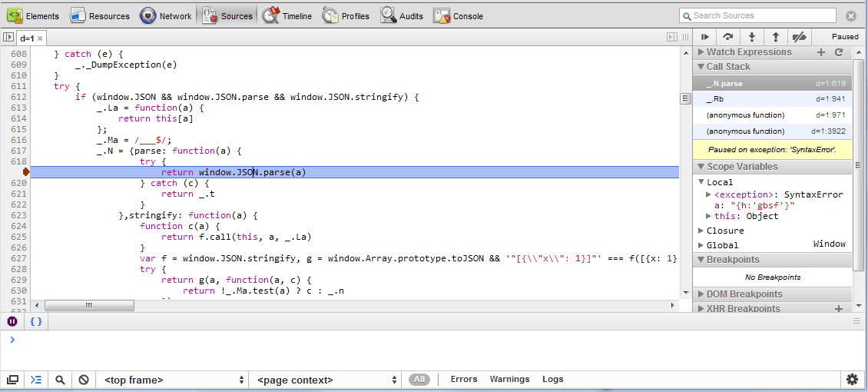
Task: Expand the 'this: Object' entry
Action: (x=708, y=216)
